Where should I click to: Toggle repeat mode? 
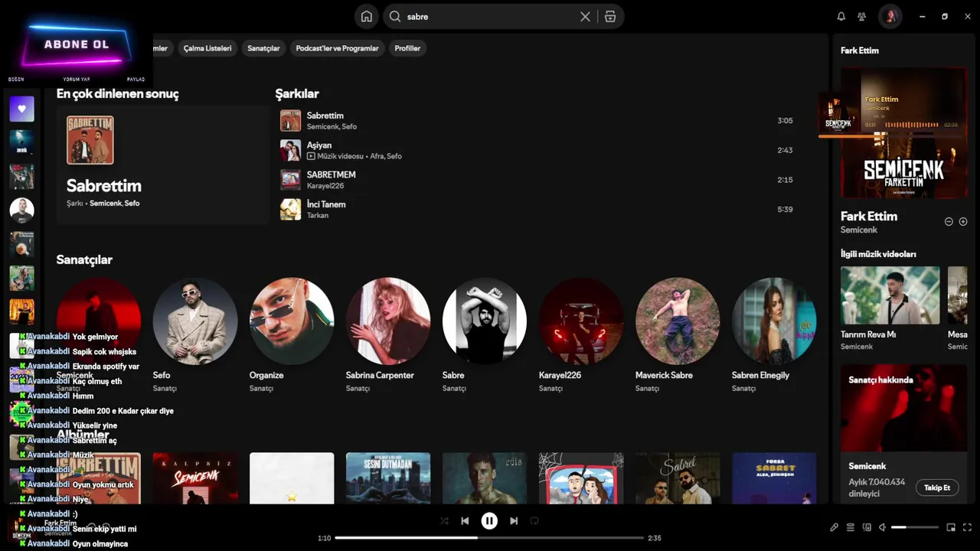click(534, 521)
